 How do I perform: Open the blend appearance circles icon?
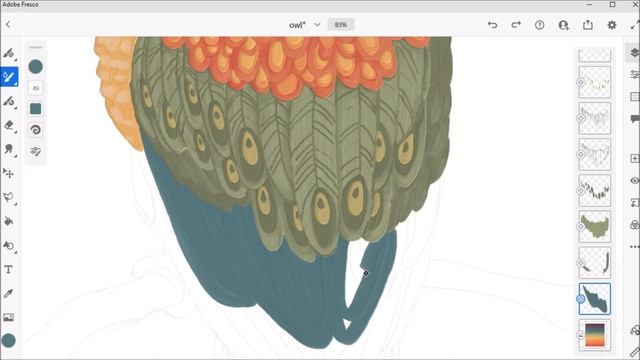click(634, 225)
